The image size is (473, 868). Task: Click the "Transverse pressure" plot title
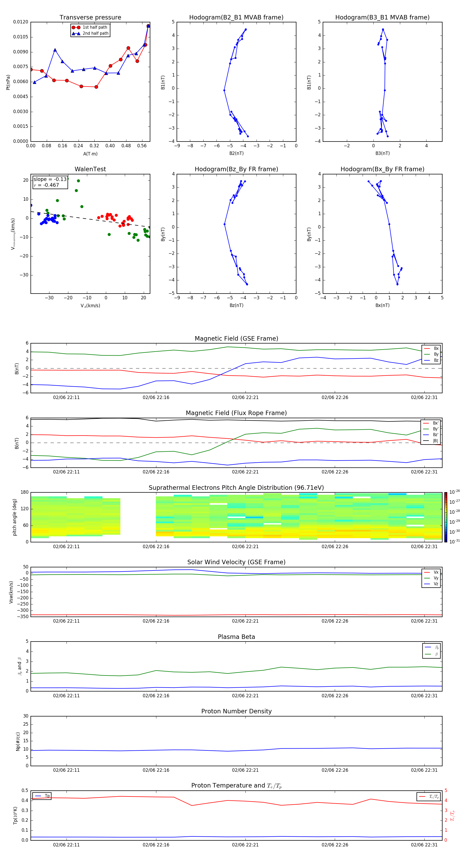[x=90, y=17]
